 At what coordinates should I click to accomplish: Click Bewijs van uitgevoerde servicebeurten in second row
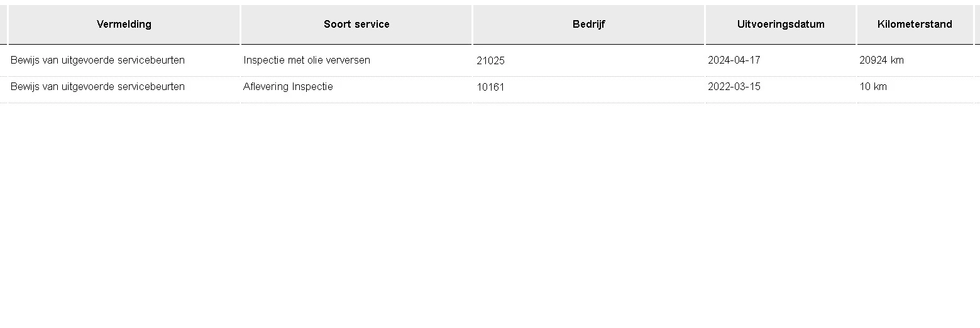point(97,87)
